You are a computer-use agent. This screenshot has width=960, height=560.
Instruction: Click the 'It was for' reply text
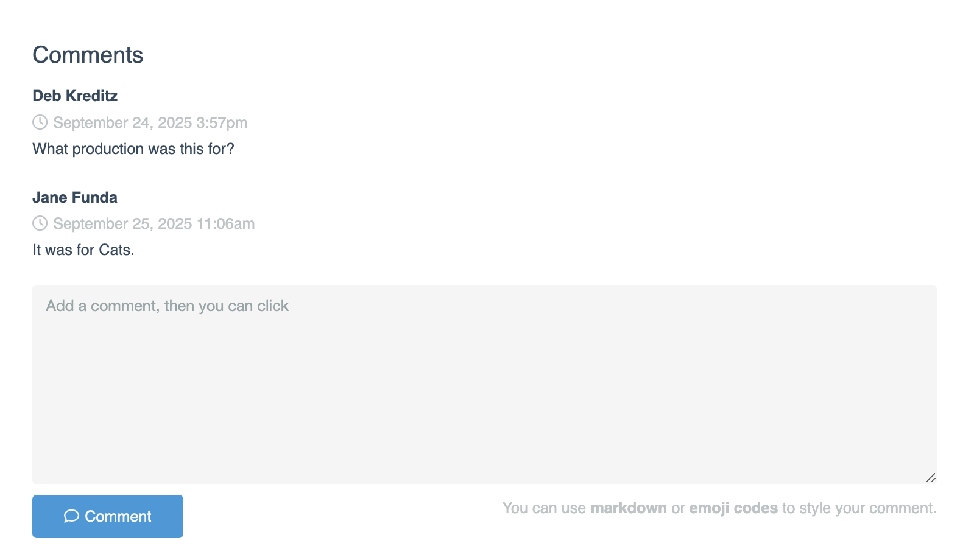[x=64, y=250]
